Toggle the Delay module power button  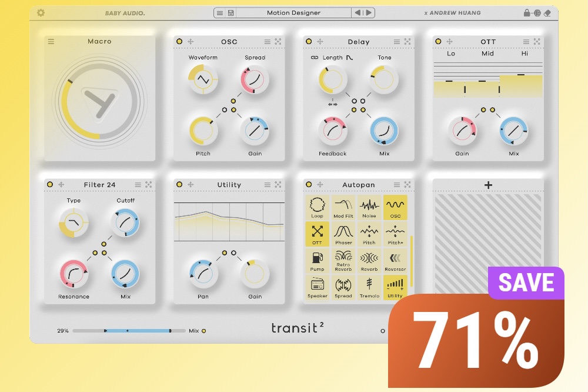[309, 41]
